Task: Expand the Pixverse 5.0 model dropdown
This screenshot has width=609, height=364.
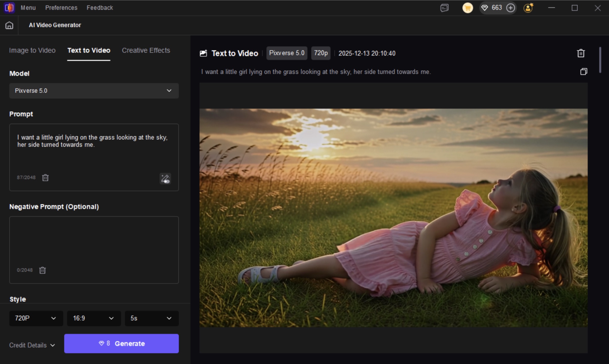Action: pos(94,91)
